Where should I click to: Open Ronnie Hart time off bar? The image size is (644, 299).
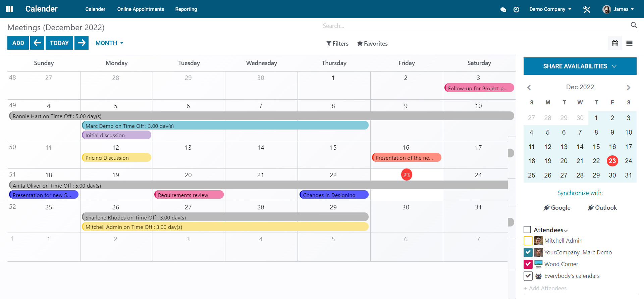pyautogui.click(x=262, y=116)
